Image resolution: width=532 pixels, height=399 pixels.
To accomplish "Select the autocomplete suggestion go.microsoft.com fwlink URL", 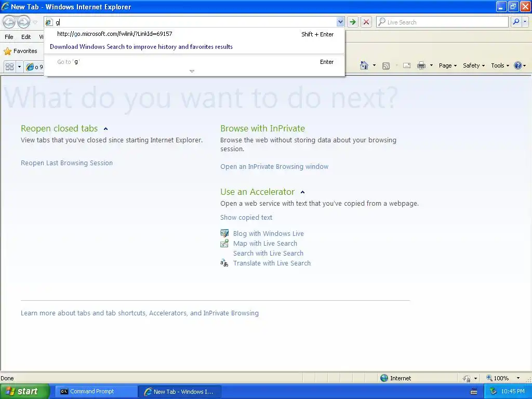I will pyautogui.click(x=195, y=34).
